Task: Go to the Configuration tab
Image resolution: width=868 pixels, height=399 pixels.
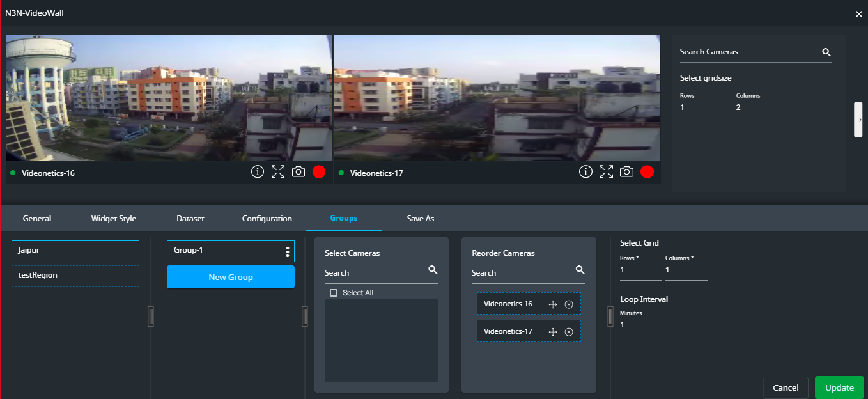Action: (x=267, y=219)
